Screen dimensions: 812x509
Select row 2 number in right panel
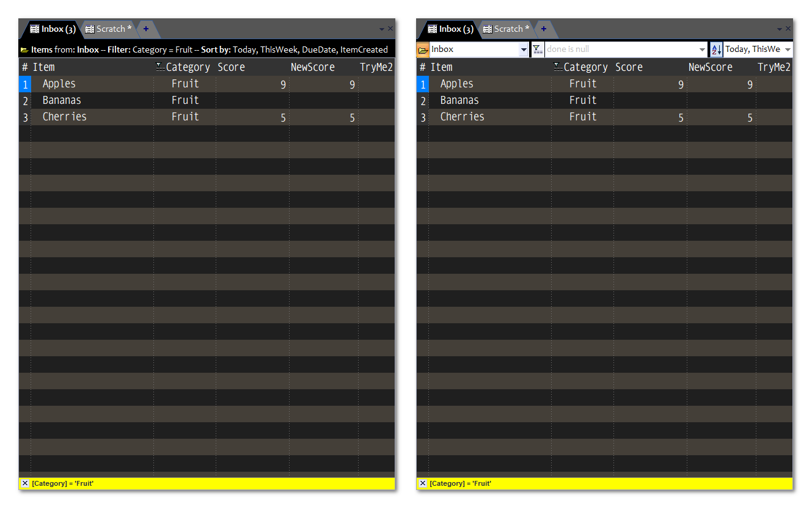(x=423, y=101)
